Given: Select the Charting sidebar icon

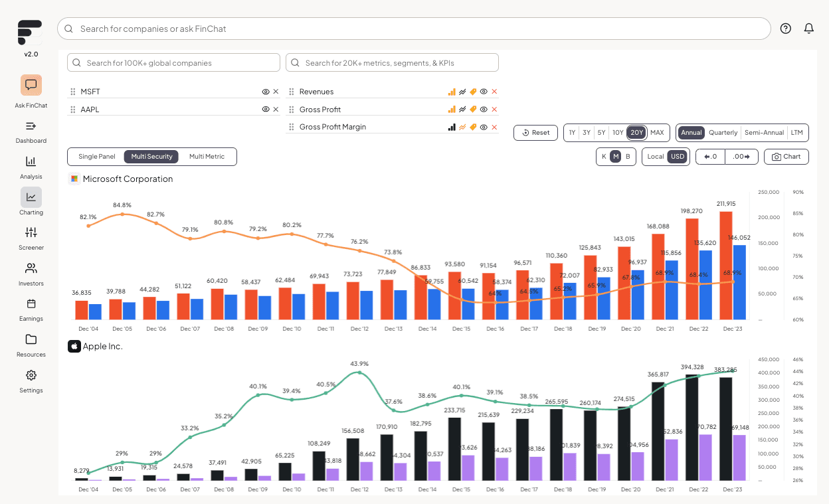Looking at the screenshot, I should click(31, 197).
